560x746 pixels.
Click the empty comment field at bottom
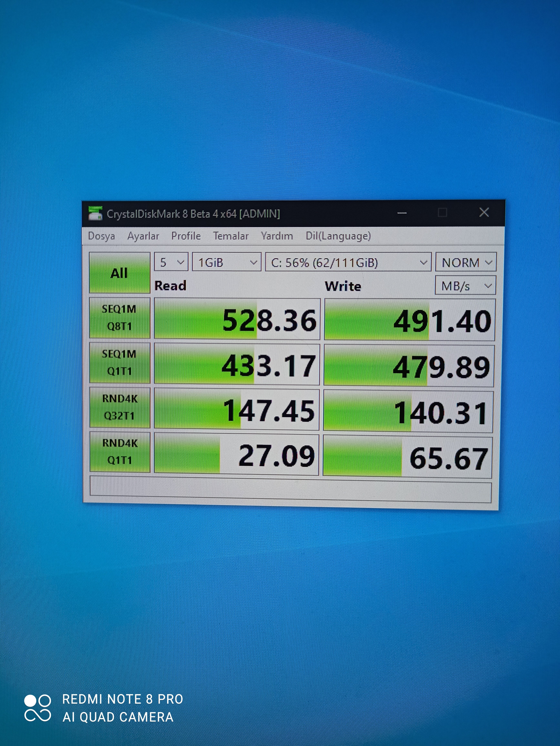(291, 489)
